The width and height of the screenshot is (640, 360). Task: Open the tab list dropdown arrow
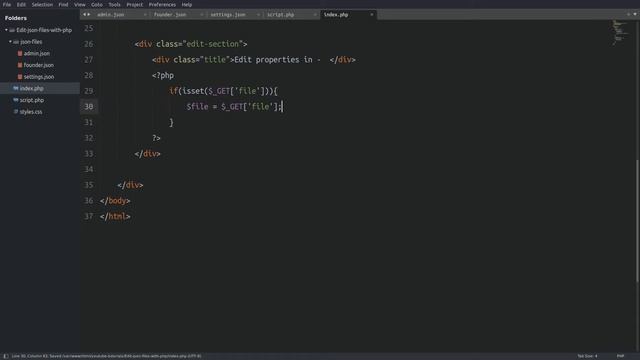pos(635,15)
